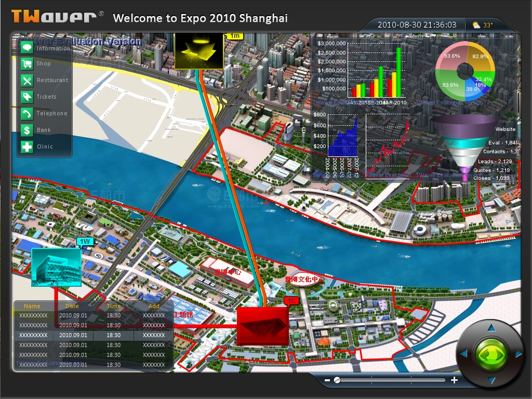
Task: Select the highlighted third table row
Action: click(x=94, y=335)
